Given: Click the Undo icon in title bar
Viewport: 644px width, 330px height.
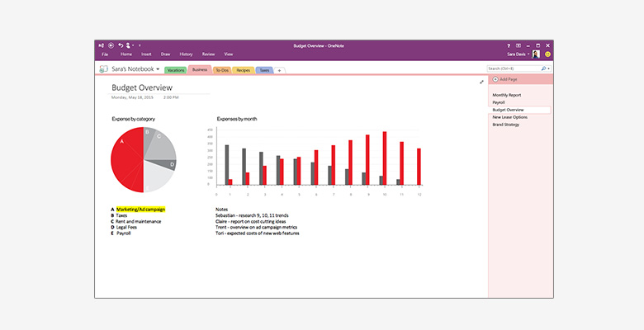Looking at the screenshot, I should [121, 45].
